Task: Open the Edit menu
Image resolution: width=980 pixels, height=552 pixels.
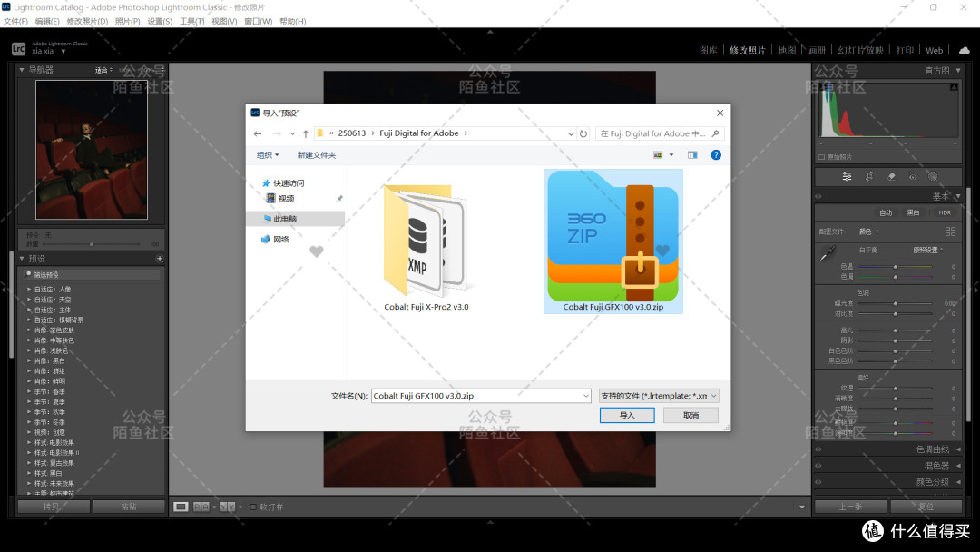Action: (x=47, y=21)
